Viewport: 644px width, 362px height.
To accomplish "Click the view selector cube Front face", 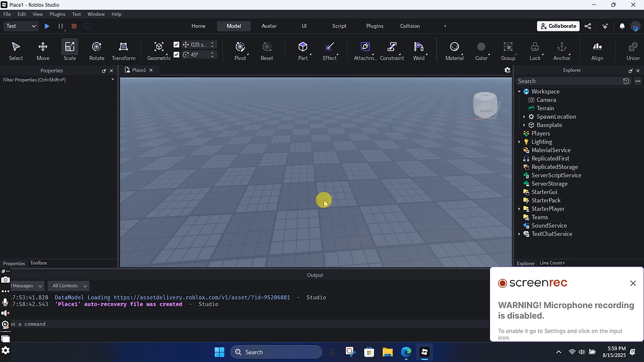I will (486, 110).
